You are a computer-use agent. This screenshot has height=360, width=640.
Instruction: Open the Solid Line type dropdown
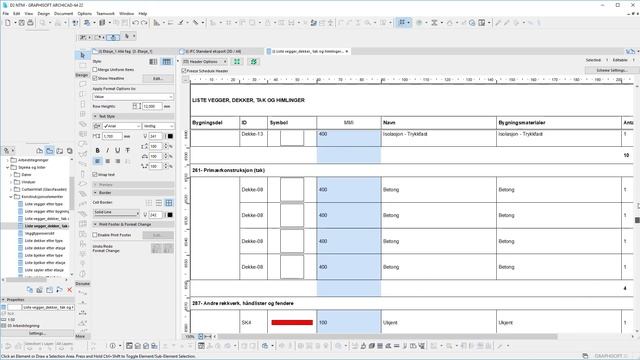pos(116,212)
